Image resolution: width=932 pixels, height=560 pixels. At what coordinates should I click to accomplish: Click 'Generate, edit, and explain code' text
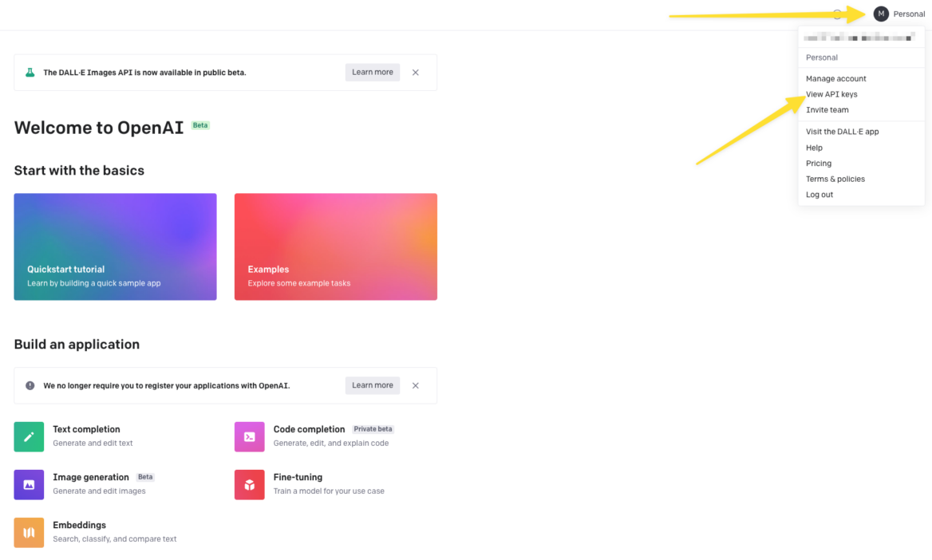tap(331, 444)
